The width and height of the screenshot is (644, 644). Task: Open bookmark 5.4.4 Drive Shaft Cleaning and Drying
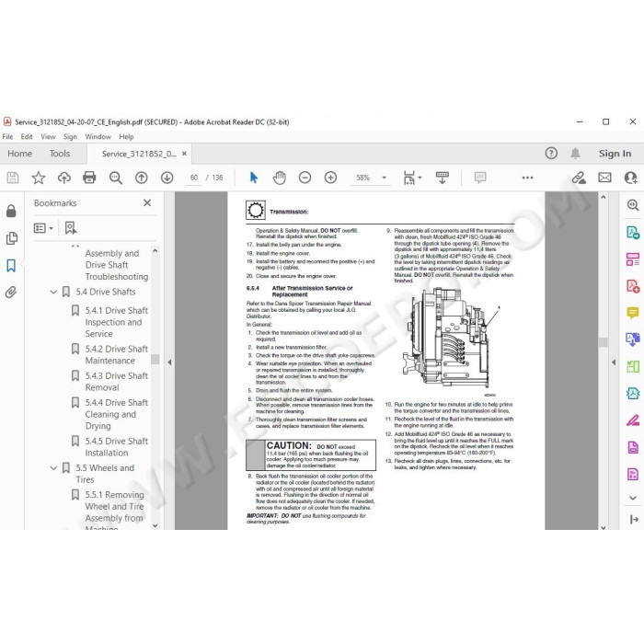coord(116,414)
